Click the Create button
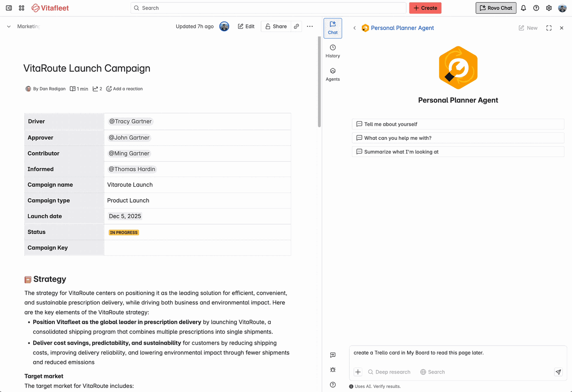The image size is (572, 392). click(x=425, y=8)
